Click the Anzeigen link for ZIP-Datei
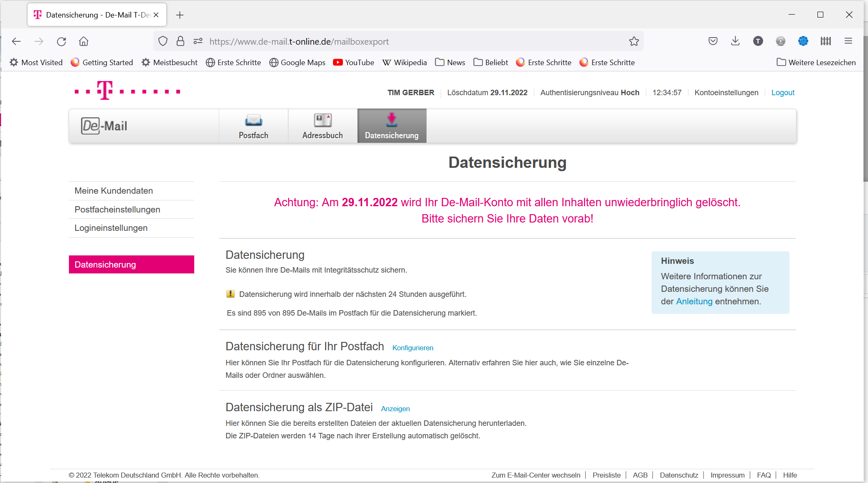This screenshot has width=868, height=483. [x=395, y=409]
